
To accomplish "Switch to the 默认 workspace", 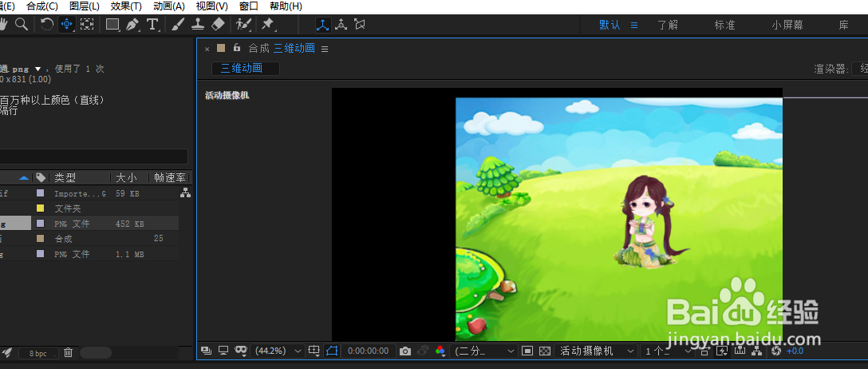I will pos(610,25).
